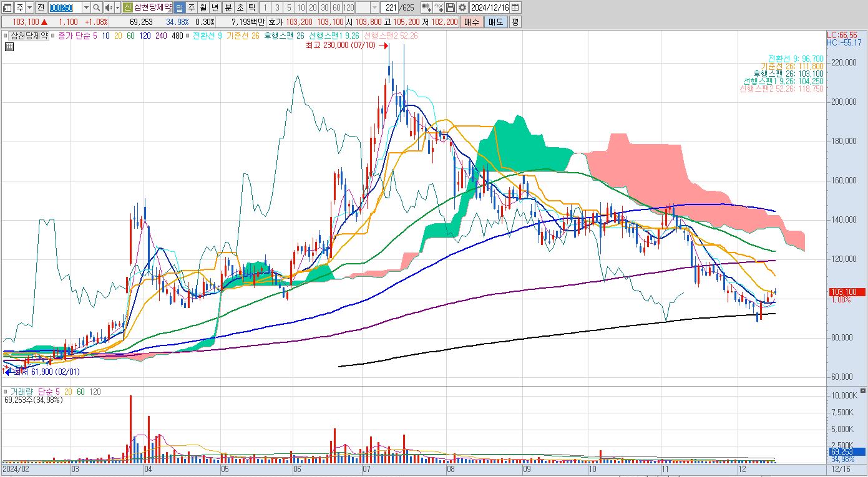
Task: Click the 120 moving average legend label
Action: (x=145, y=36)
